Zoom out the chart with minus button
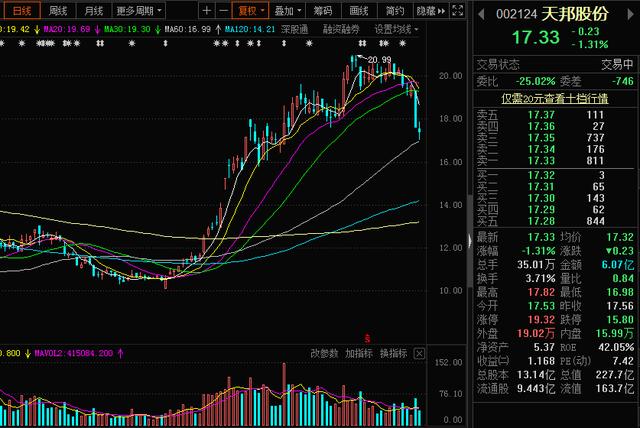The width and height of the screenshot is (640, 428). pyautogui.click(x=223, y=10)
